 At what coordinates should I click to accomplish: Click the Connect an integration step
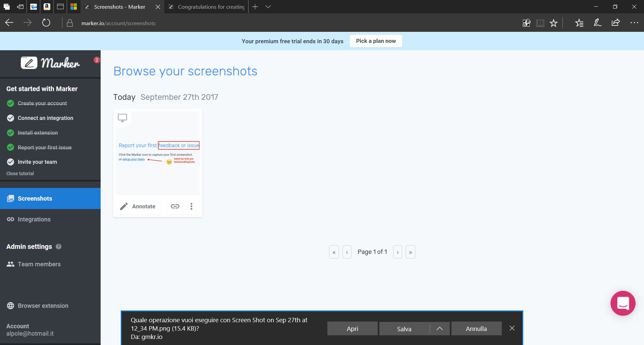(45, 118)
